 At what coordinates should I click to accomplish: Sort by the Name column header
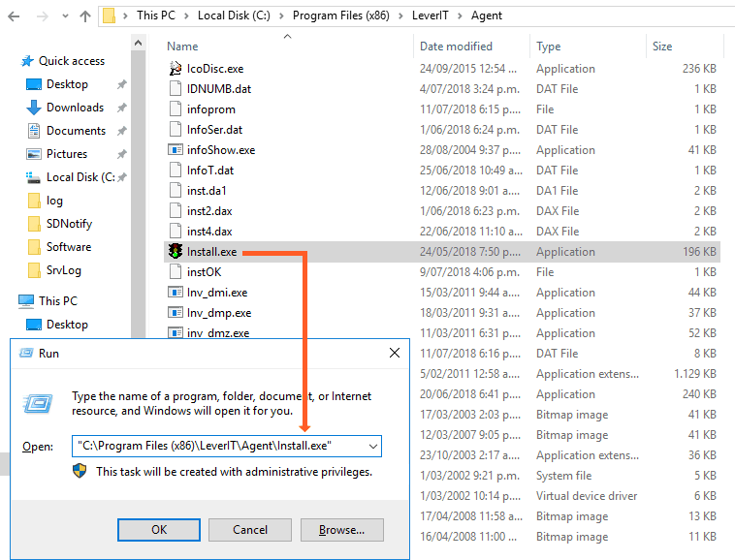tap(182, 47)
